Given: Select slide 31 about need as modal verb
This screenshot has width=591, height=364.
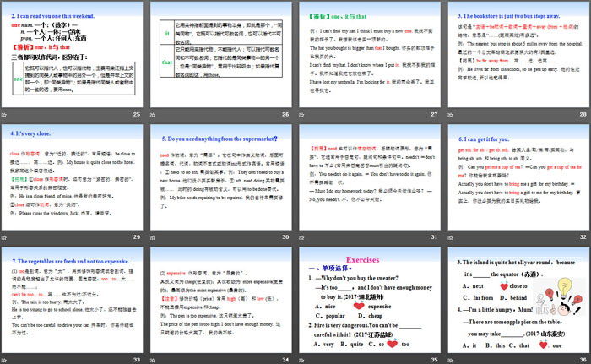Looking at the screenshot, I should click(x=370, y=177).
